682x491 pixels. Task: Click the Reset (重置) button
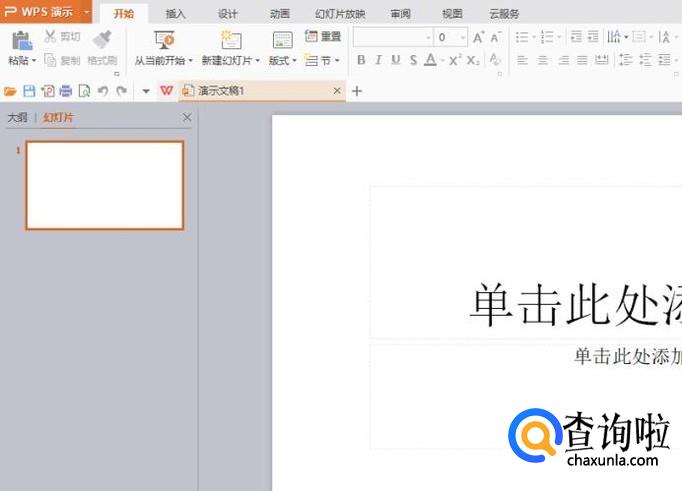[323, 37]
